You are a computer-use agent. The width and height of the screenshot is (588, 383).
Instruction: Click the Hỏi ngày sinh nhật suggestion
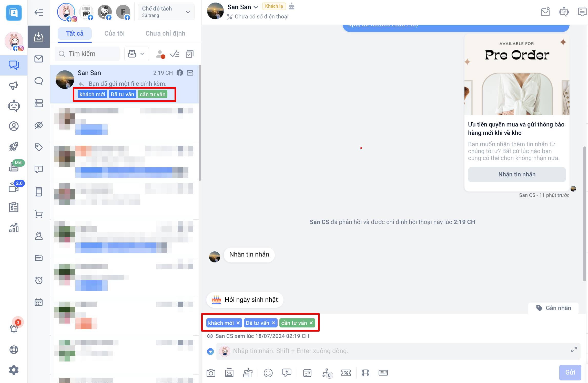pyautogui.click(x=245, y=300)
